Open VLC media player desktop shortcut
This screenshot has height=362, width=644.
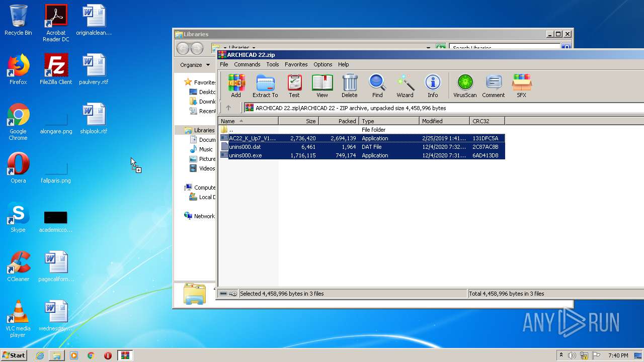tap(18, 319)
